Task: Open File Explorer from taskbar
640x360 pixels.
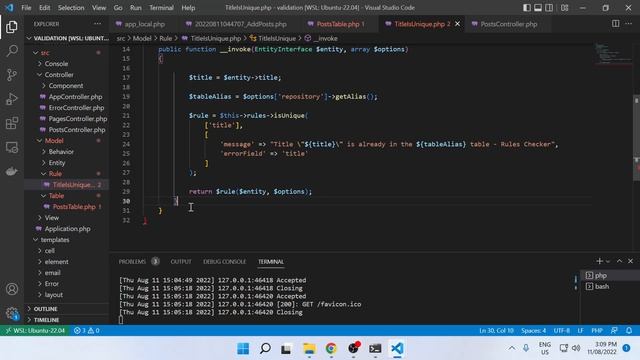Action: [309, 349]
